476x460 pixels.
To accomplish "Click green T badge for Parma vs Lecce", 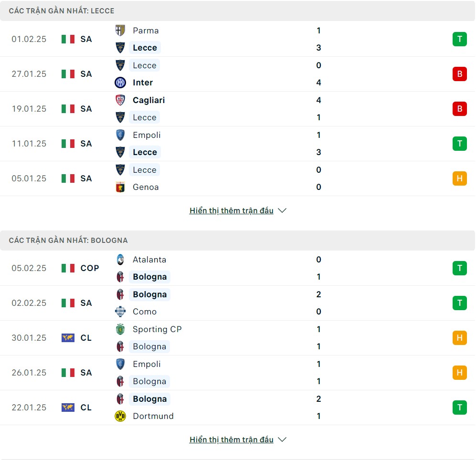I will tap(460, 39).
